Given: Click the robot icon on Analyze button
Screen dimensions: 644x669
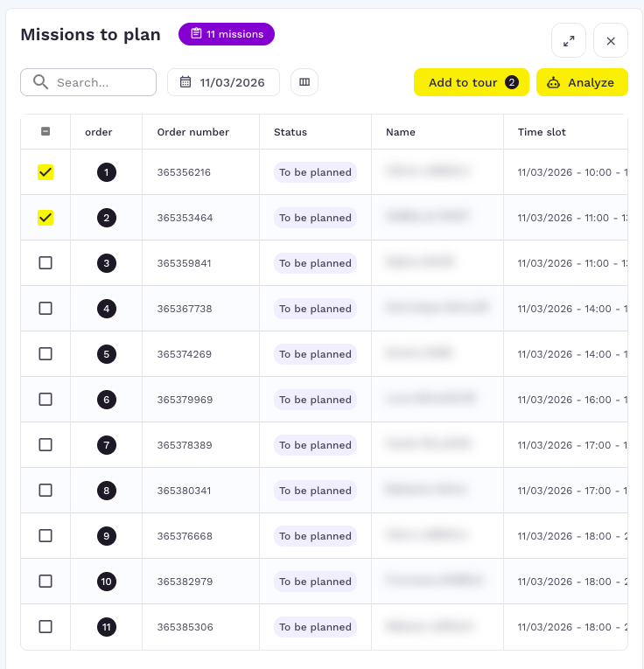Looking at the screenshot, I should point(553,82).
